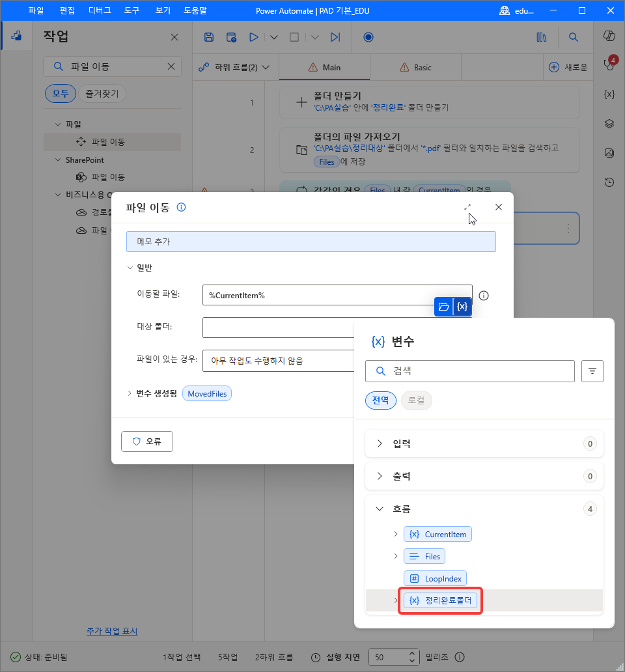Open the 도구 menu
The image size is (625, 672).
point(132,10)
